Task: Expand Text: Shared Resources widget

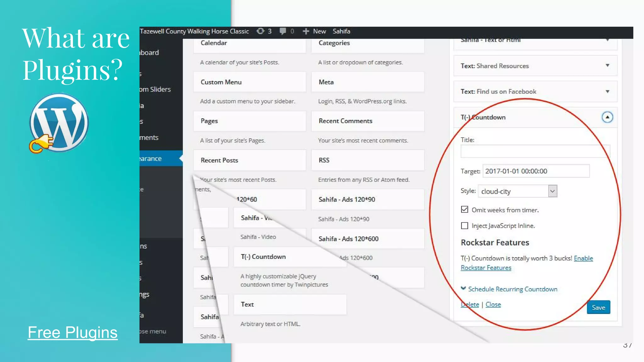Action: coord(607,66)
